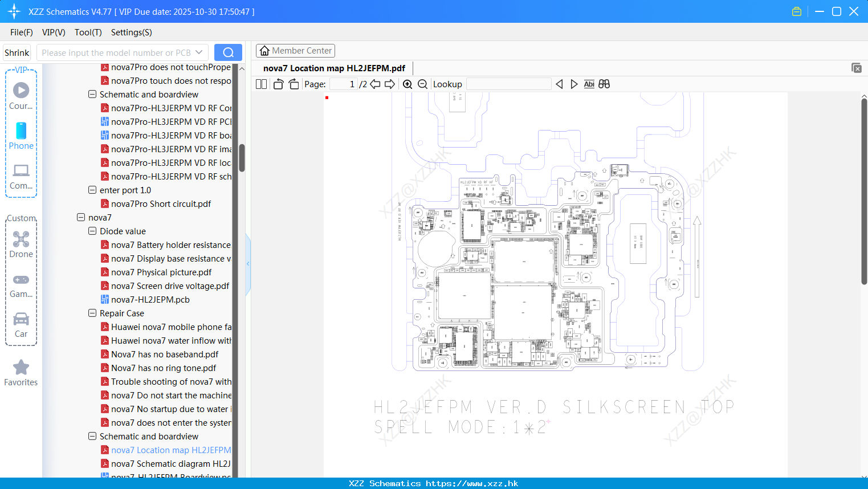Click the briefcase icon in title bar
Screen dimensions: 868x489
pos(797,11)
